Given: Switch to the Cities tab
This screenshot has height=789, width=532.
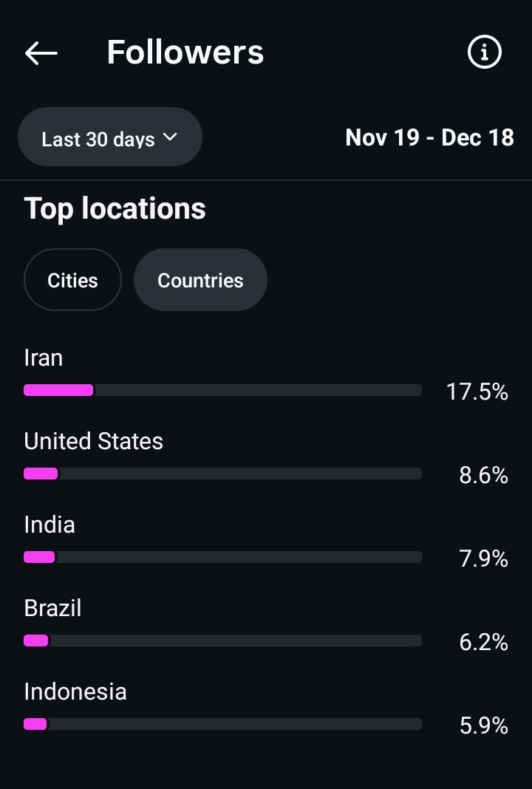Looking at the screenshot, I should (x=72, y=281).
